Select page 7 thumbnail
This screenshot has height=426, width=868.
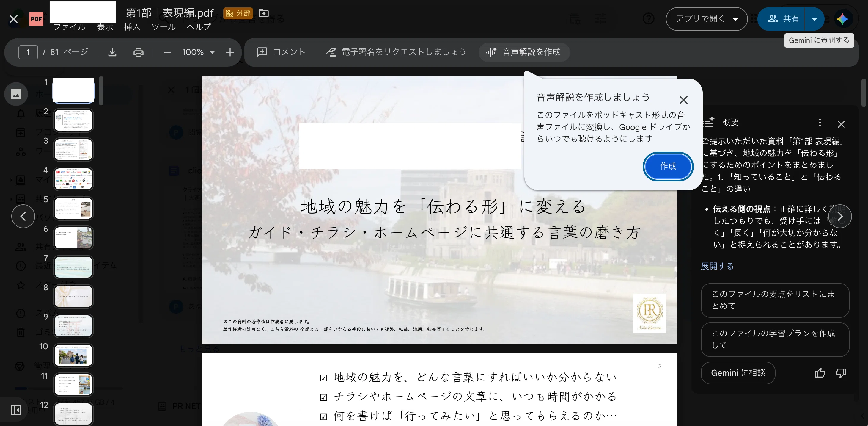[x=73, y=267]
